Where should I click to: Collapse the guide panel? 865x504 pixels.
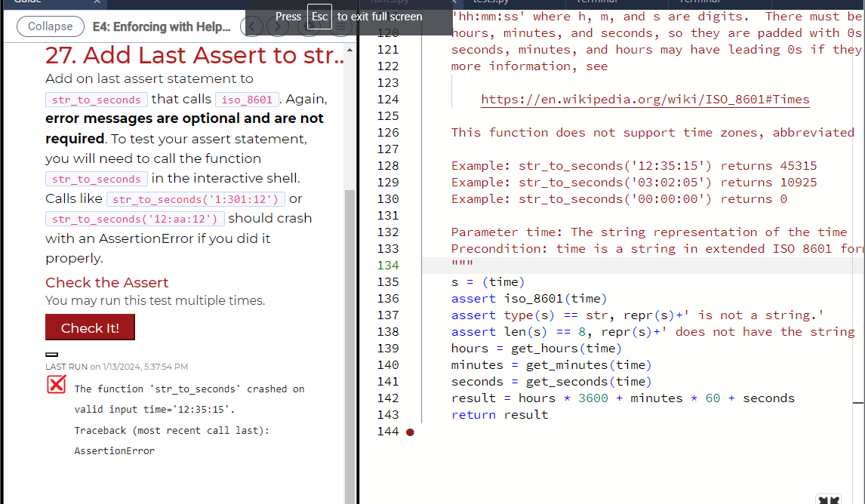50,26
